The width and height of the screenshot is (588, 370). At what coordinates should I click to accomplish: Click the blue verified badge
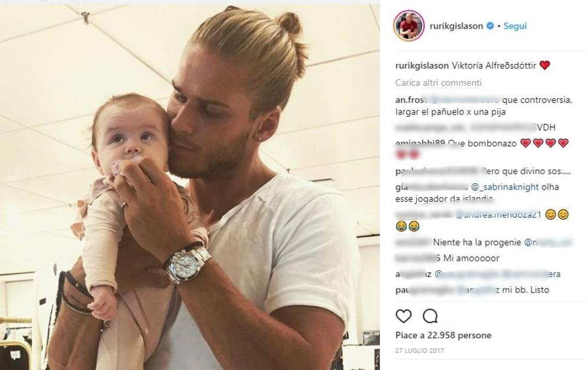tap(490, 26)
